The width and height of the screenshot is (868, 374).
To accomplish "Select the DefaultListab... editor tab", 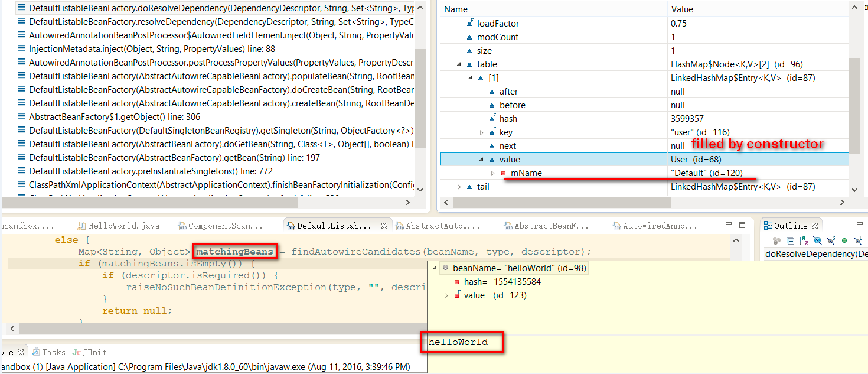I will click(x=330, y=226).
